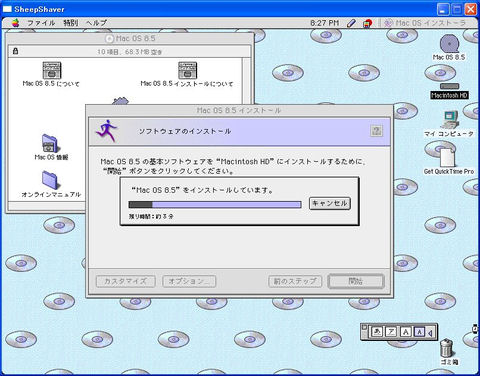Click the installer help question-mark icon
The width and height of the screenshot is (480, 376).
point(376,131)
